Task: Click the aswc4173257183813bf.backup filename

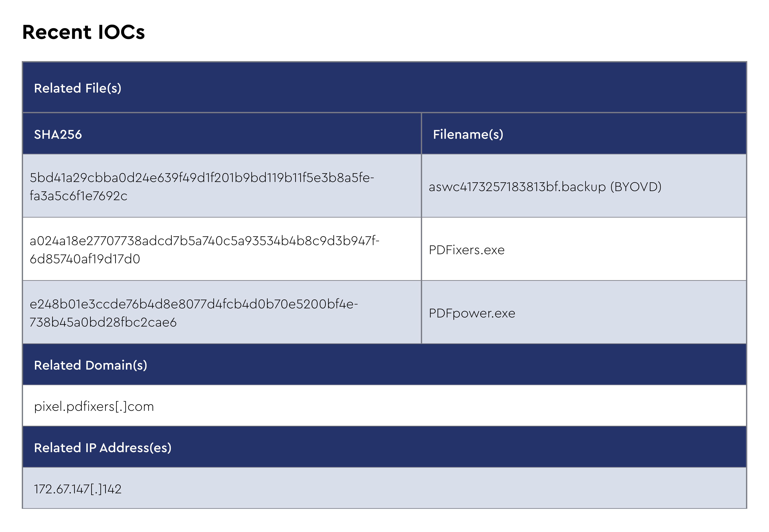Action: 517,187
